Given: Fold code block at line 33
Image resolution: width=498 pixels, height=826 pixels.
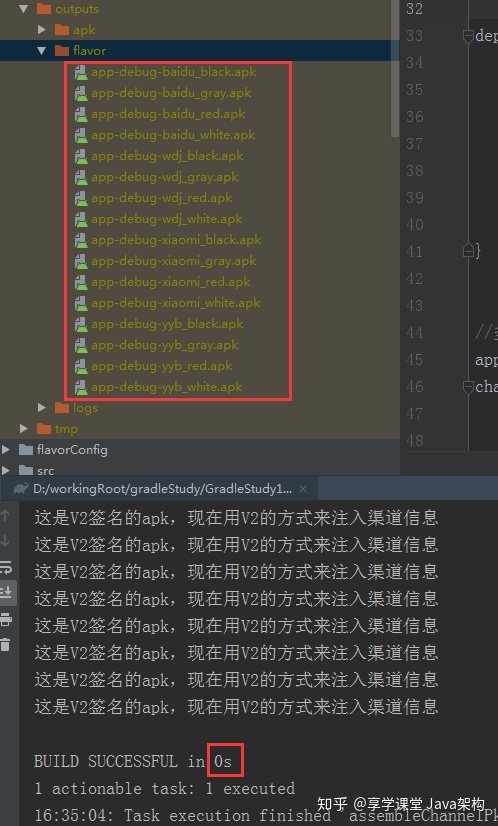Looking at the screenshot, I should pos(468,36).
